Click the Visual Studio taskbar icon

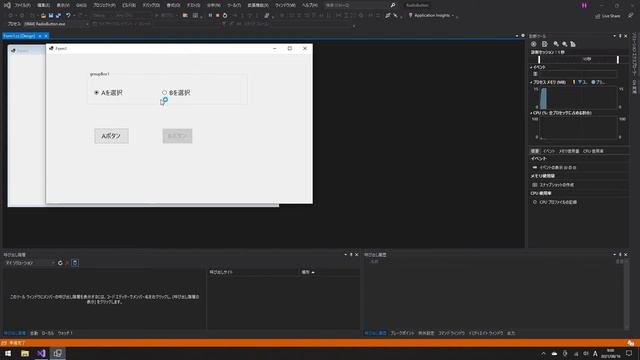point(41,353)
